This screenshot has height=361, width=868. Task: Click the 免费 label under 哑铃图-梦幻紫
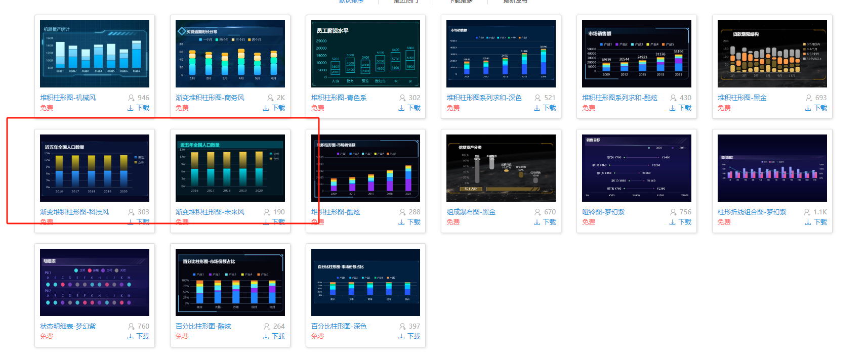[589, 222]
